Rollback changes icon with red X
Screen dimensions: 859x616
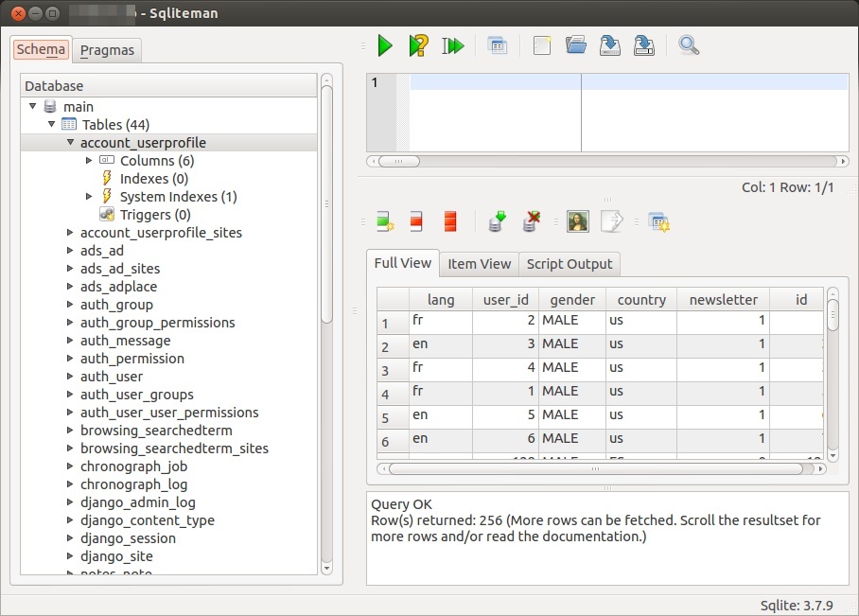click(531, 221)
